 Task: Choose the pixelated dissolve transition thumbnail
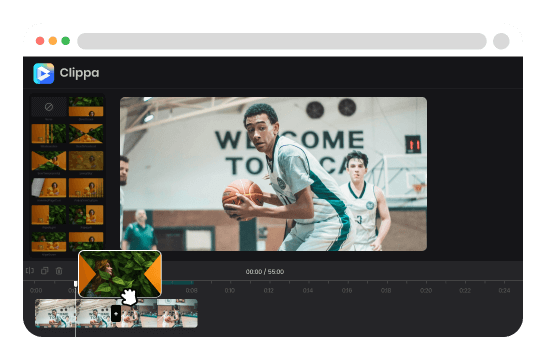pos(86,160)
